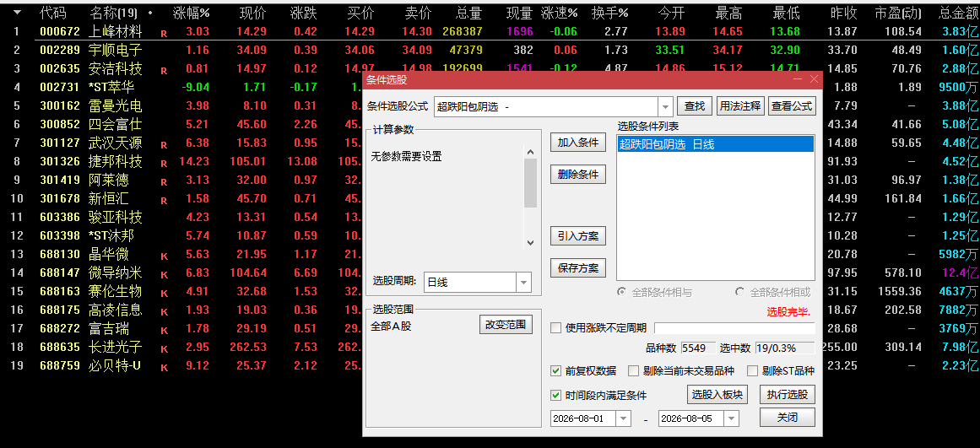Click scroll up arrow in 计算参数 panel
The height and width of the screenshot is (448, 980).
[x=531, y=152]
